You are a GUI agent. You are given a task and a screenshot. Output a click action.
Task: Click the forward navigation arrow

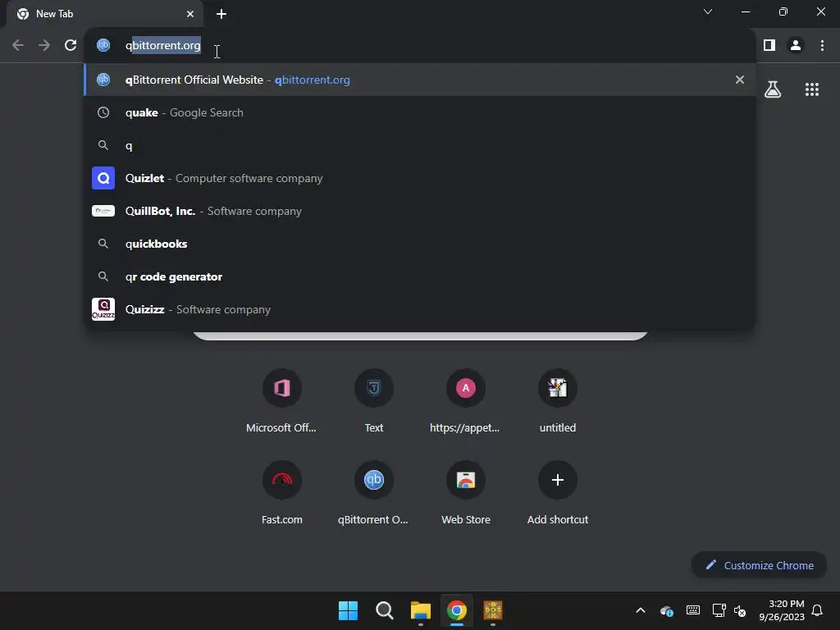[44, 46]
